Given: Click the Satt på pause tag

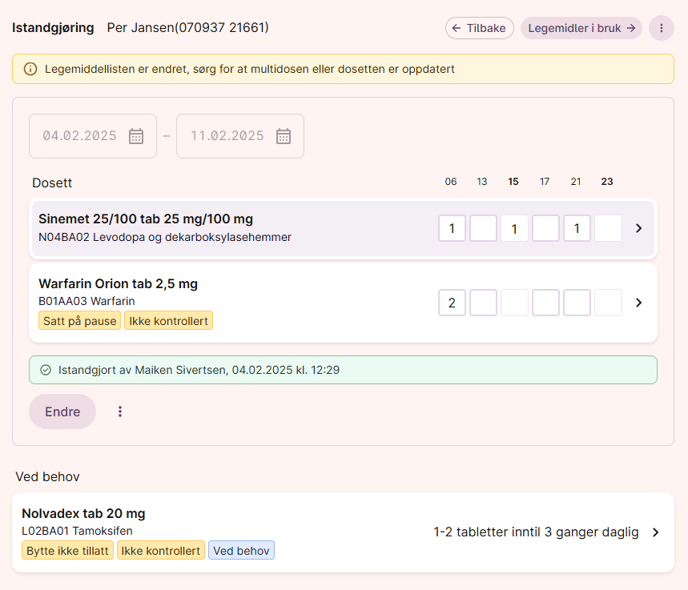Looking at the screenshot, I should [x=79, y=321].
